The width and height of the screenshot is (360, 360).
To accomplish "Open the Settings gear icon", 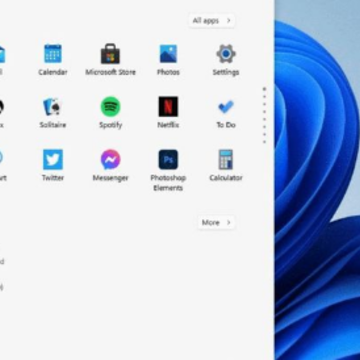I will [226, 54].
